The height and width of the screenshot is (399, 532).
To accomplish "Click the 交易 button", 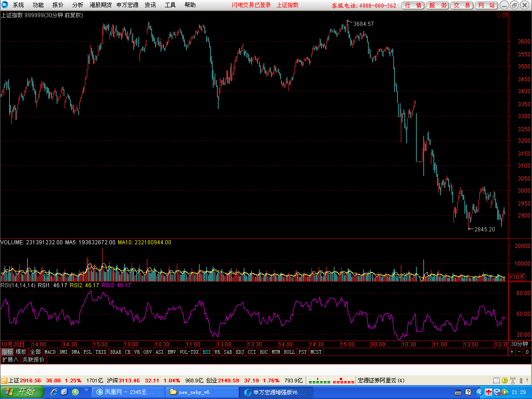I will point(462,6).
